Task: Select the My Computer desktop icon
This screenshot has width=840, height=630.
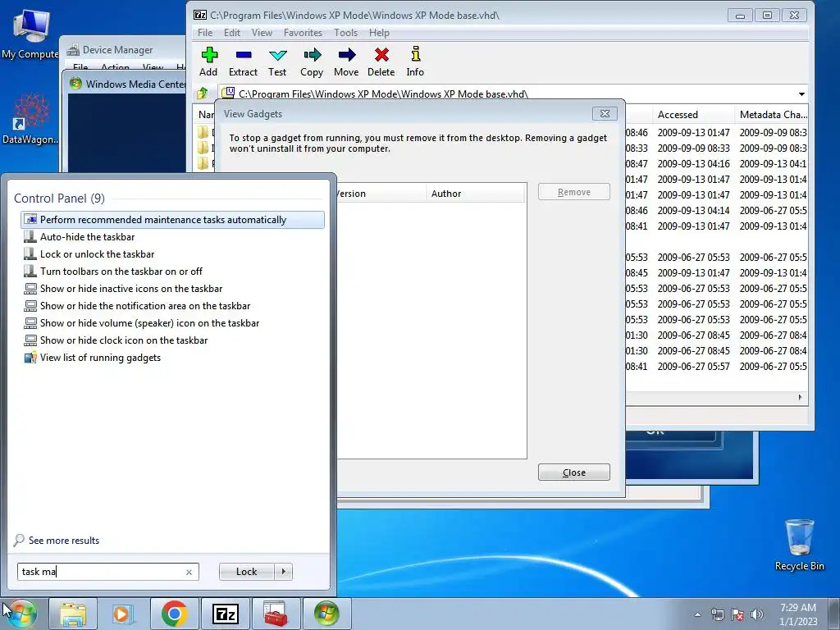Action: coord(30,33)
